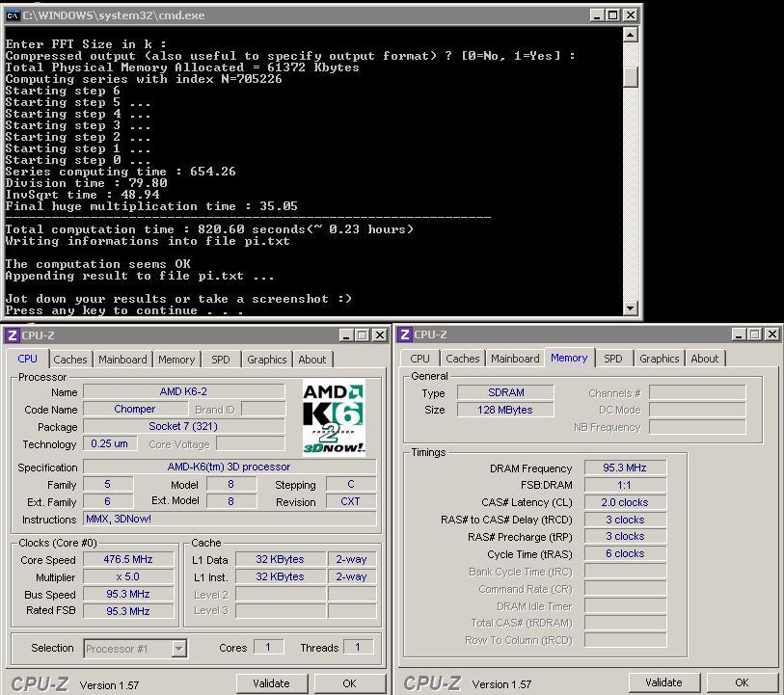Image resolution: width=784 pixels, height=695 pixels.
Task: Click the AMD K6-2 name field
Action: pyautogui.click(x=183, y=391)
